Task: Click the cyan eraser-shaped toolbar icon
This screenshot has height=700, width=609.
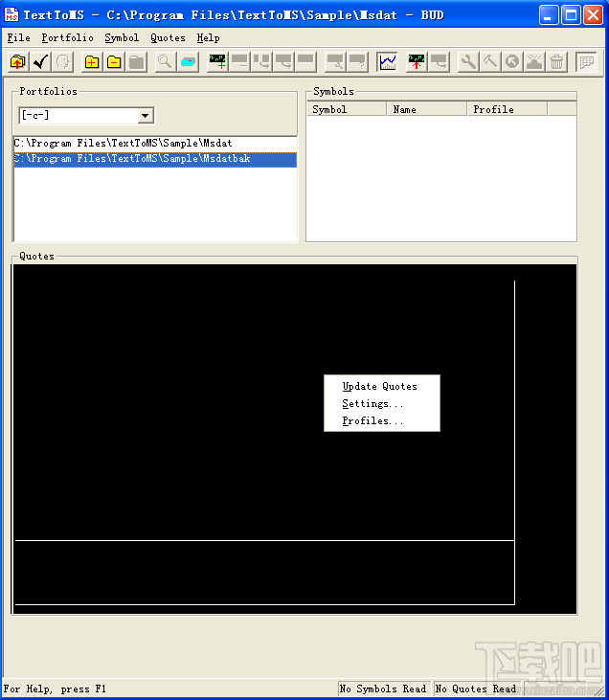Action: (x=188, y=62)
